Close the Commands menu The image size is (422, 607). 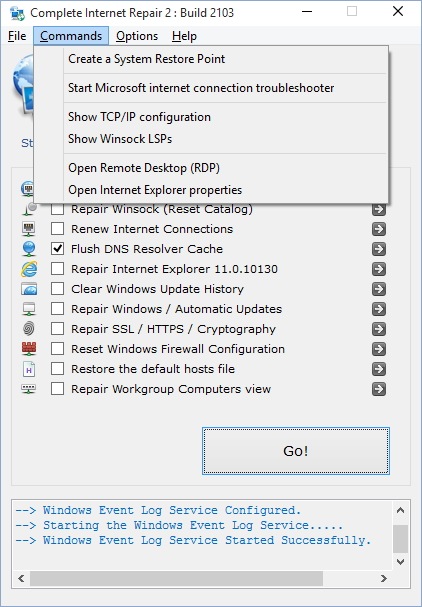click(x=71, y=36)
